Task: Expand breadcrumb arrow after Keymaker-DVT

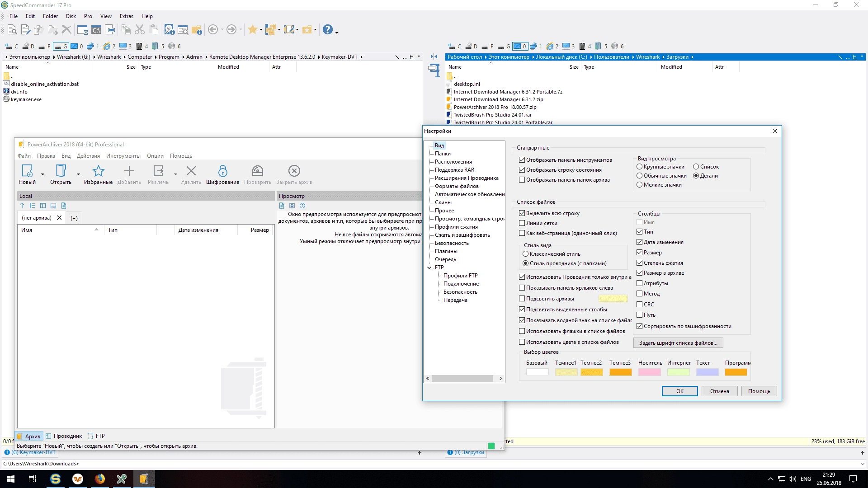Action: point(361,57)
